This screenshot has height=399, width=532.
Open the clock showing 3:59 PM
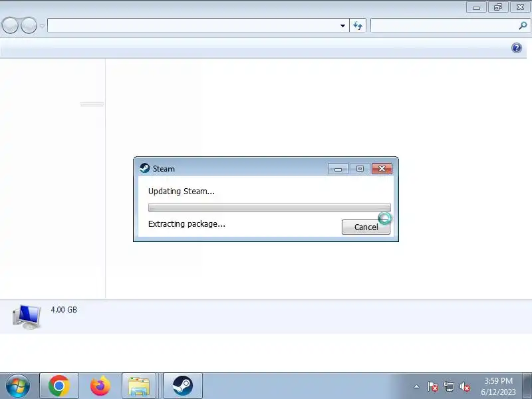(498, 386)
